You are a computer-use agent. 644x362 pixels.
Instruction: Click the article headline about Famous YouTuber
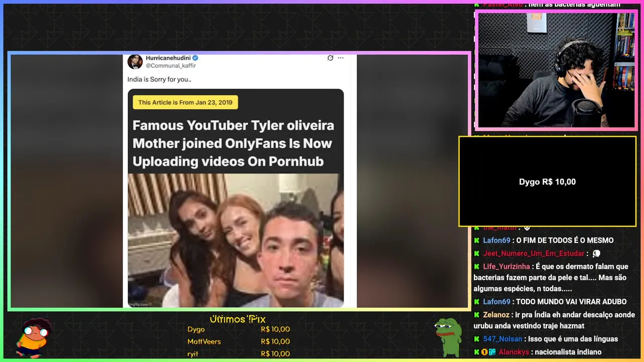pyautogui.click(x=233, y=143)
